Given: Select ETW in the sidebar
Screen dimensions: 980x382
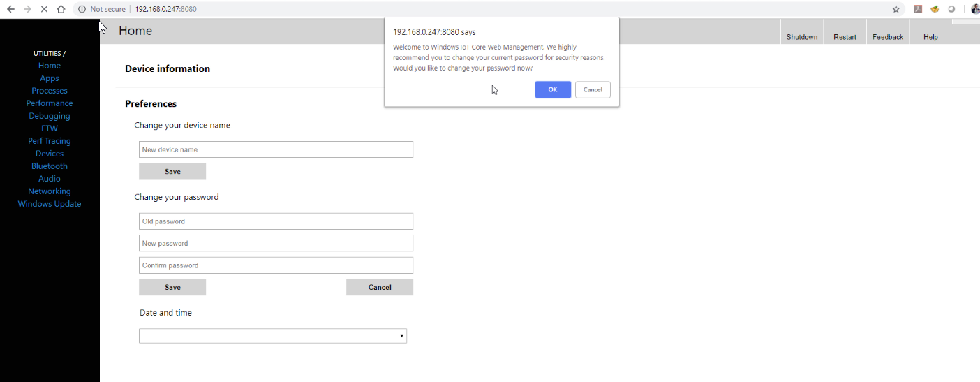Looking at the screenshot, I should pyautogui.click(x=50, y=128).
